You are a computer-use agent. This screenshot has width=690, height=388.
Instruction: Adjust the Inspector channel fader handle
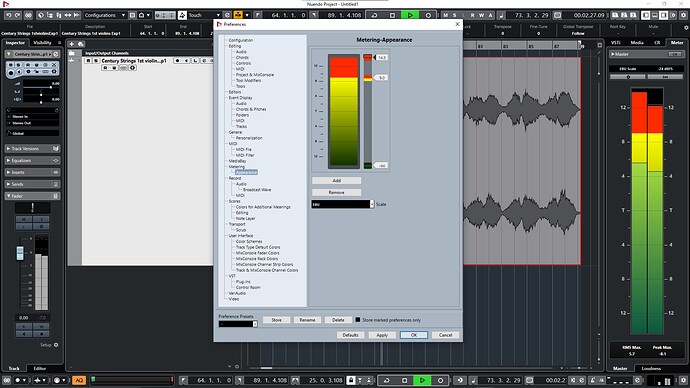tap(20, 253)
